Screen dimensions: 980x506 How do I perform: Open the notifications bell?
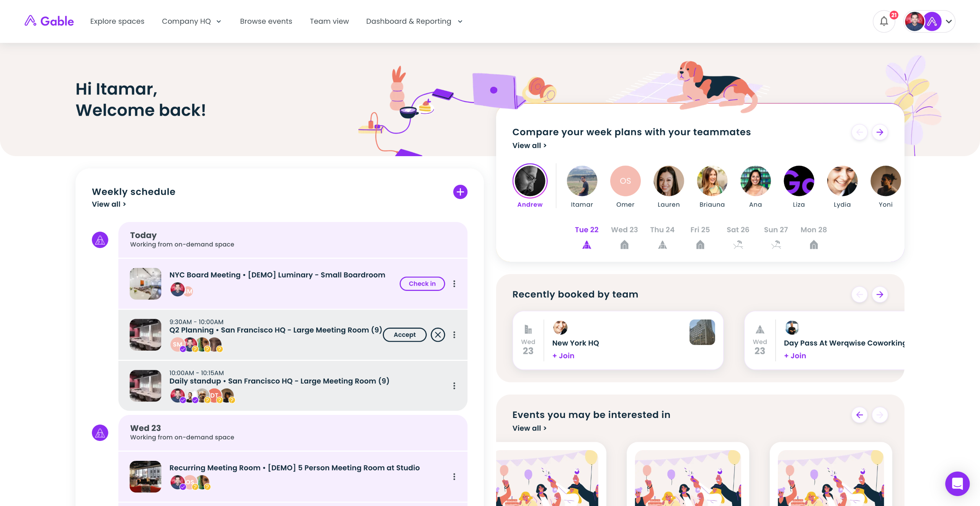point(884,21)
